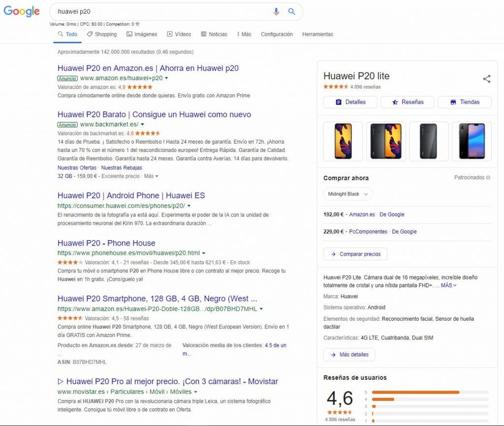
Task: Expand Más dropdown after Excelente precio
Action: click(151, 176)
